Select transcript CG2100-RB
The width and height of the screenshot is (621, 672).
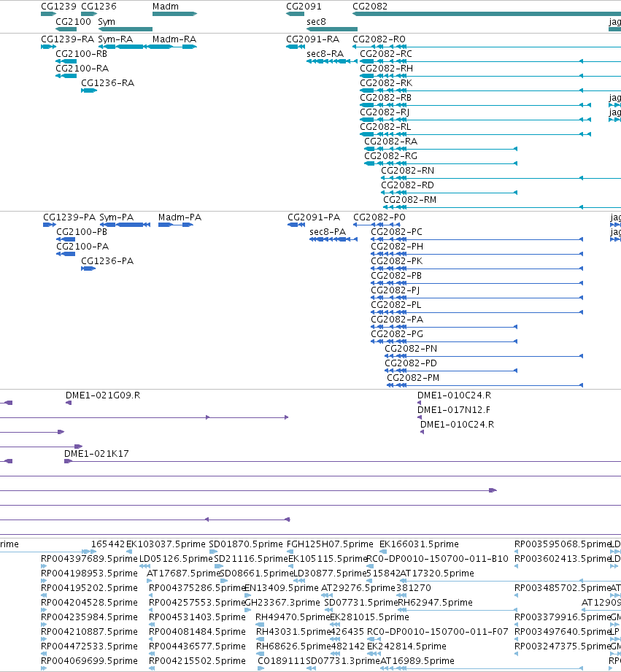click(x=82, y=53)
